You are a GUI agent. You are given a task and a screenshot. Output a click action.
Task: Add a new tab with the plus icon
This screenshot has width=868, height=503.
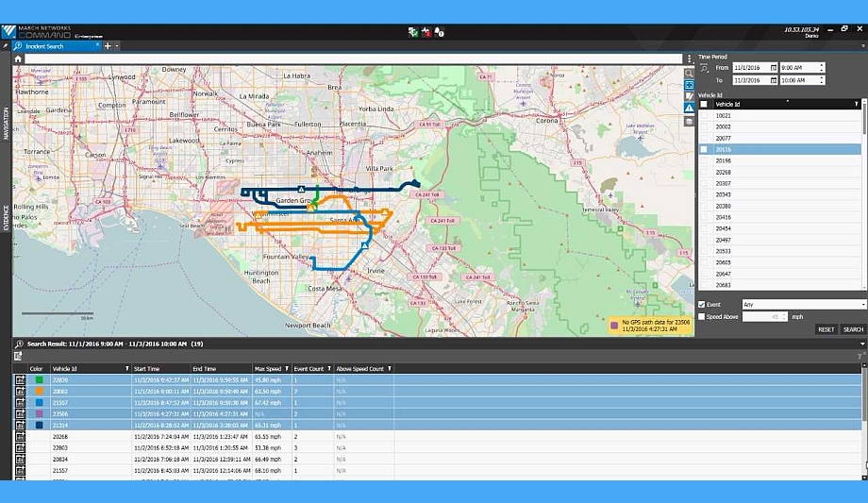[108, 46]
